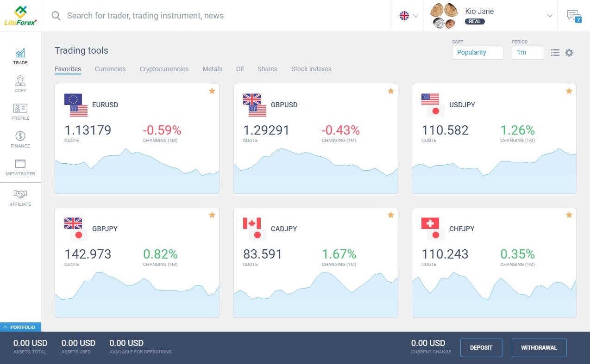The image size is (590, 364).
Task: Unfavorite USDJPY with its star
Action: tap(569, 91)
